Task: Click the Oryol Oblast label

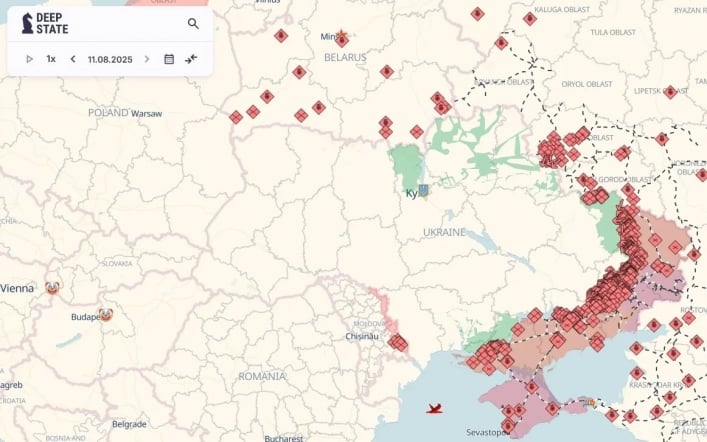Action: [587, 84]
